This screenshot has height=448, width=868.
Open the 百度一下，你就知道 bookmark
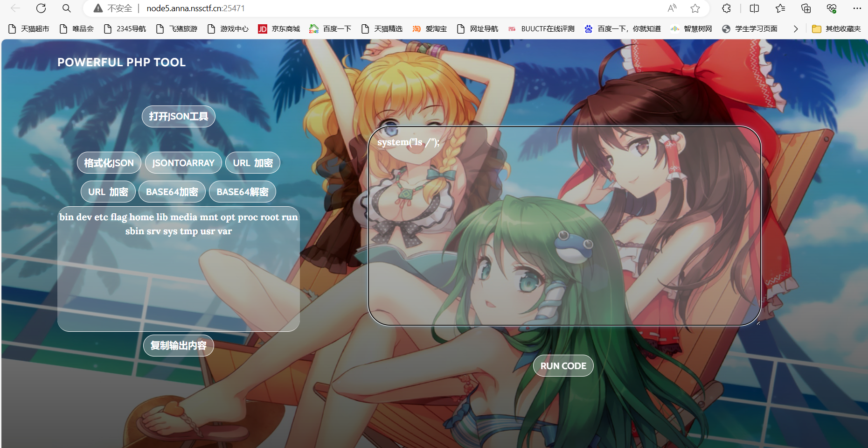(623, 29)
